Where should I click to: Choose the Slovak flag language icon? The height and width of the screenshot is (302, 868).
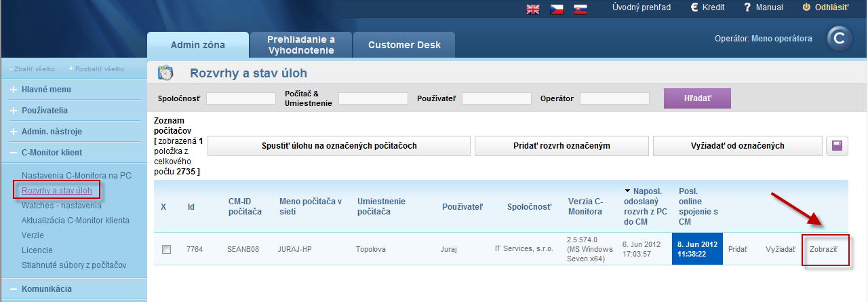click(580, 9)
